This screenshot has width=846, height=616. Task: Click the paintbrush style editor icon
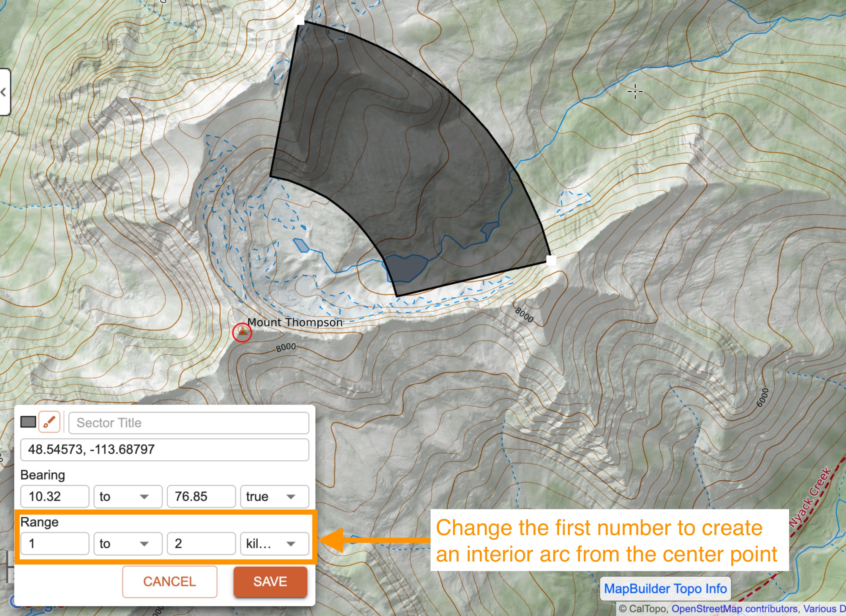tap(49, 422)
